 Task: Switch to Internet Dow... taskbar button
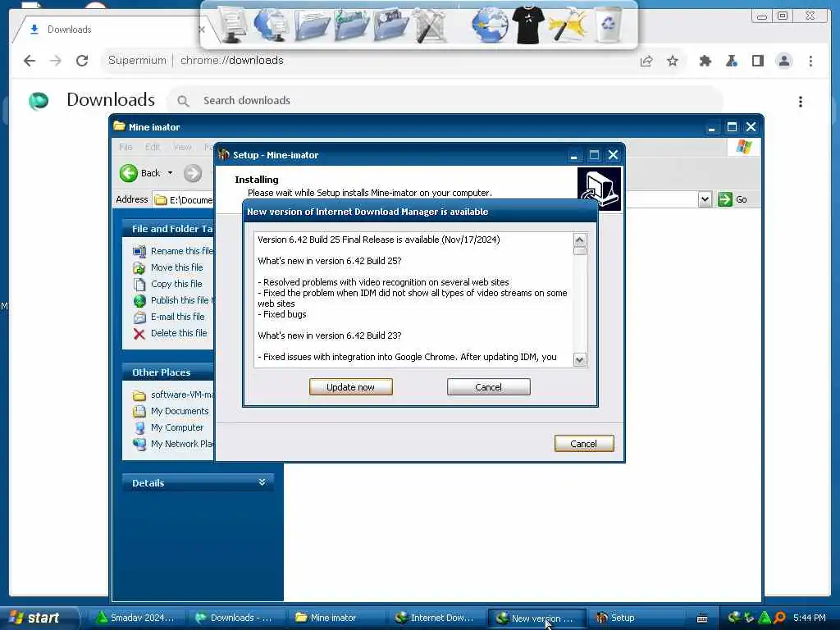pyautogui.click(x=435, y=618)
